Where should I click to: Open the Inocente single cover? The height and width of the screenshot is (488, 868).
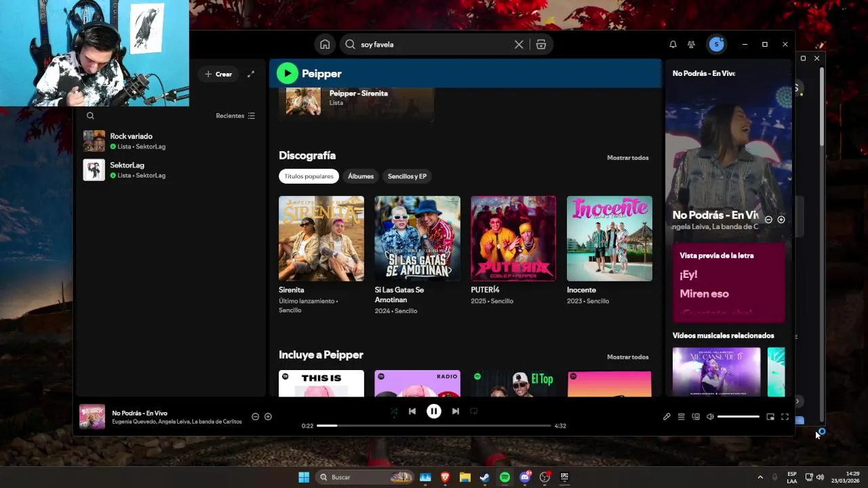tap(610, 239)
